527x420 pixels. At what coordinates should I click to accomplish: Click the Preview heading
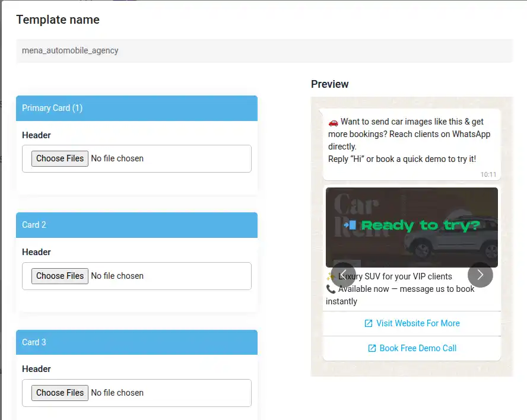pos(330,84)
